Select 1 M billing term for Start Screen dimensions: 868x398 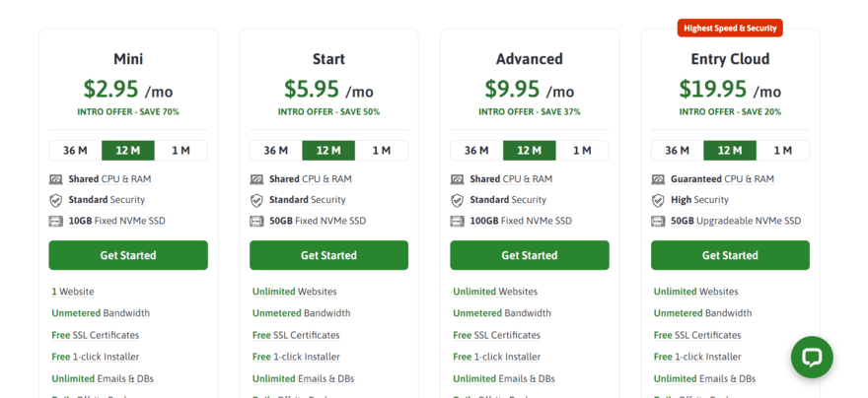coord(382,151)
